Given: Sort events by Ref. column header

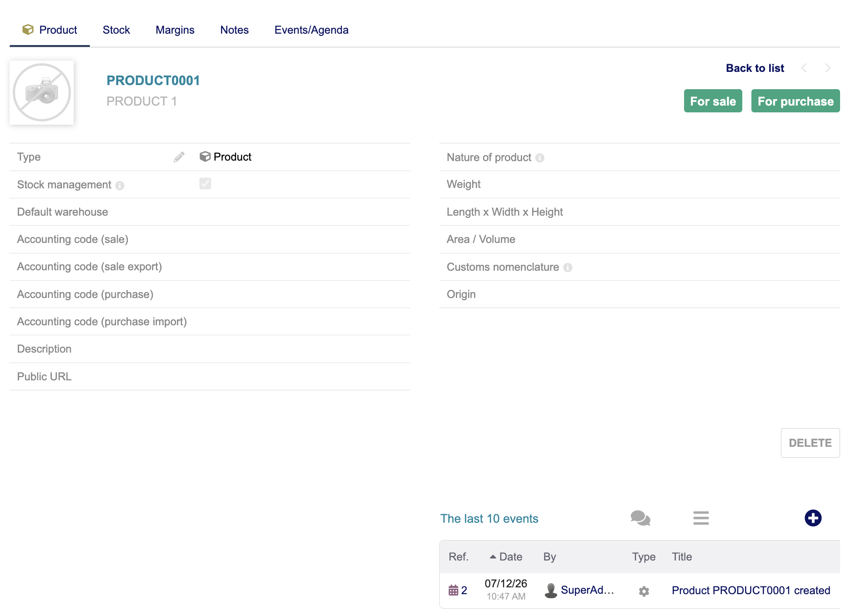Looking at the screenshot, I should click(x=458, y=557).
